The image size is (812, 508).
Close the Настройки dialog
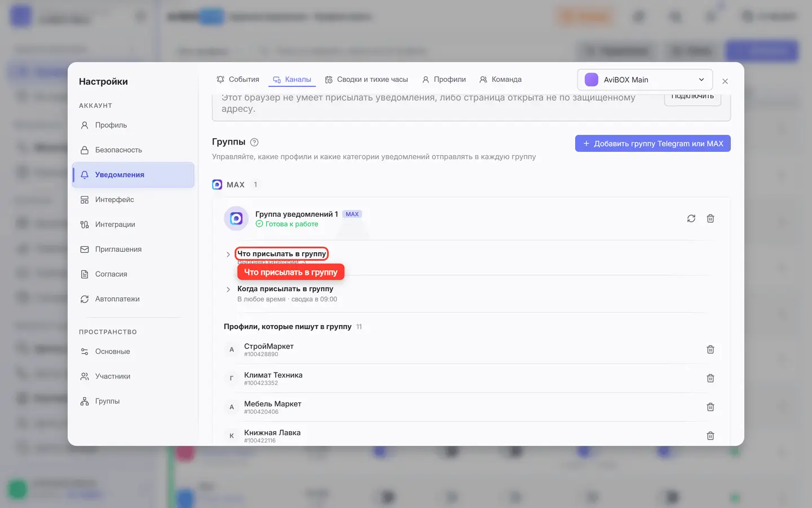tap(725, 81)
